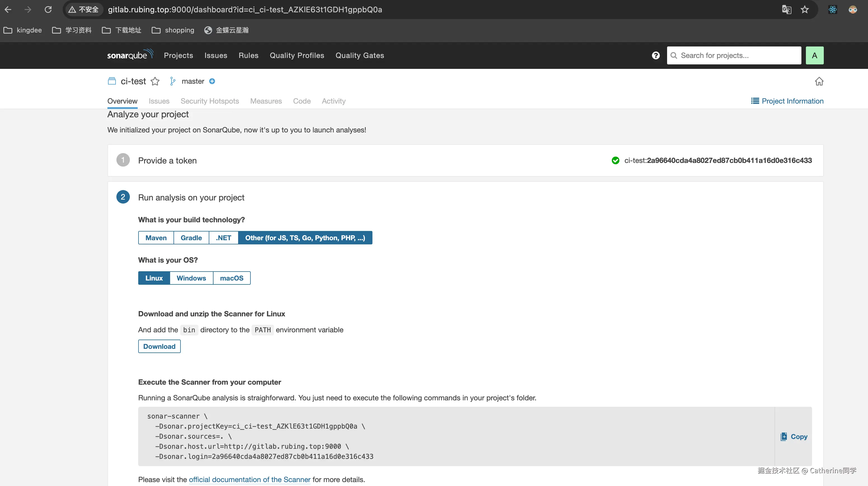Select Gradle as build technology
This screenshot has width=868, height=486.
point(191,238)
